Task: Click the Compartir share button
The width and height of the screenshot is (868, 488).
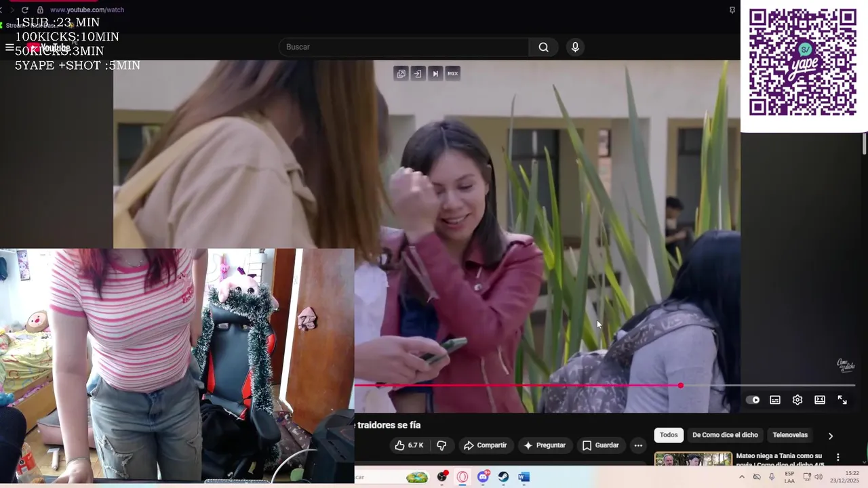Action: 485,445
